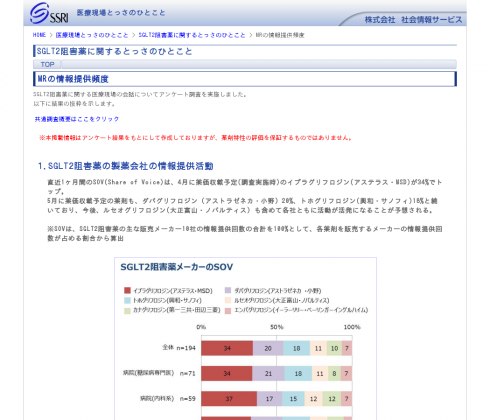The image size is (490, 420).
Task: Click the 100% axis label
Action: point(352,327)
